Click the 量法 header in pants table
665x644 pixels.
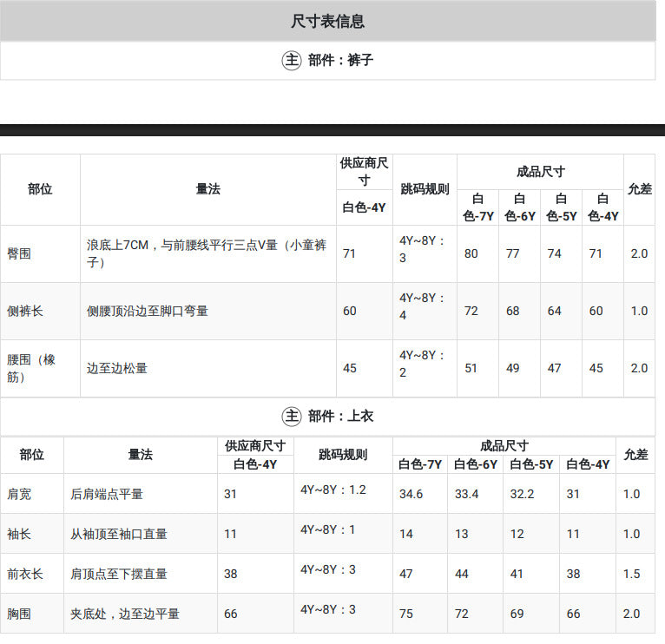pos(207,189)
